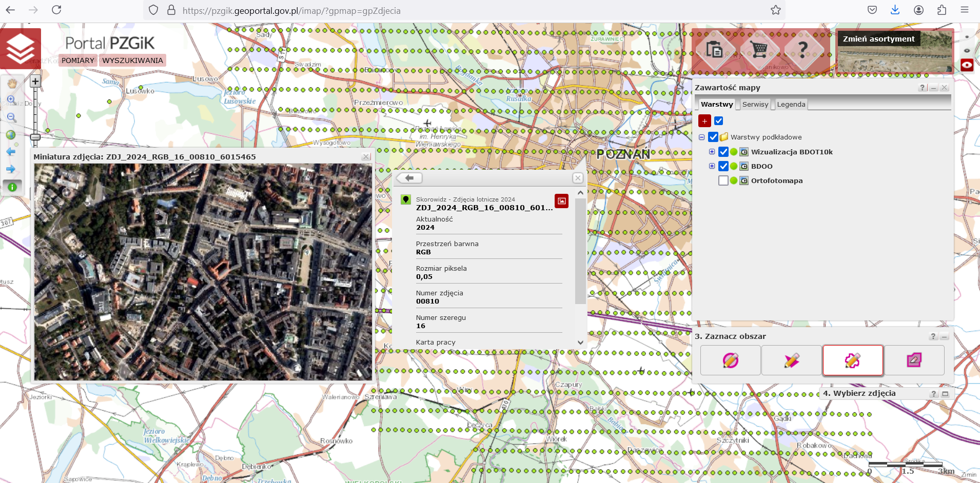Activate the green info identify tool
The width and height of the screenshot is (980, 483).
(x=12, y=187)
